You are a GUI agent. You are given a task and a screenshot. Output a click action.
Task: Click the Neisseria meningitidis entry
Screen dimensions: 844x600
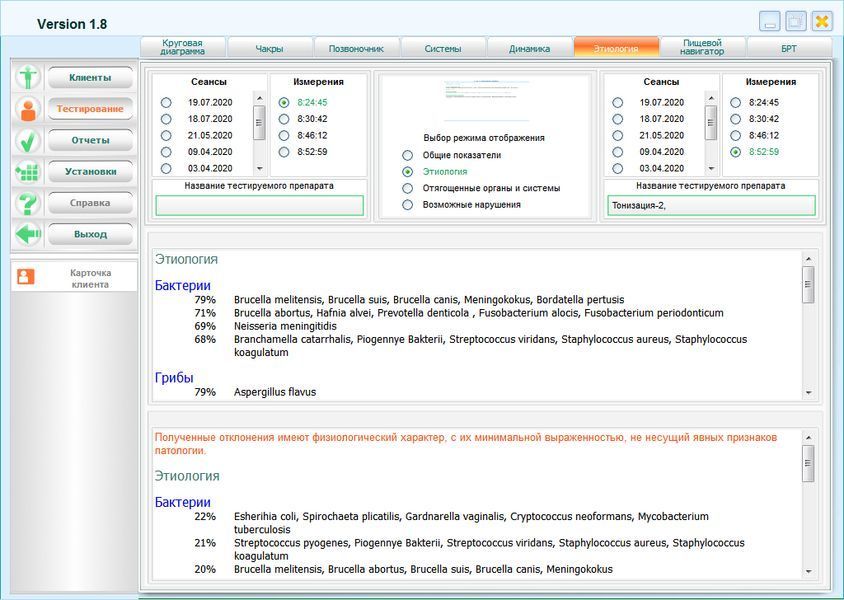point(285,326)
